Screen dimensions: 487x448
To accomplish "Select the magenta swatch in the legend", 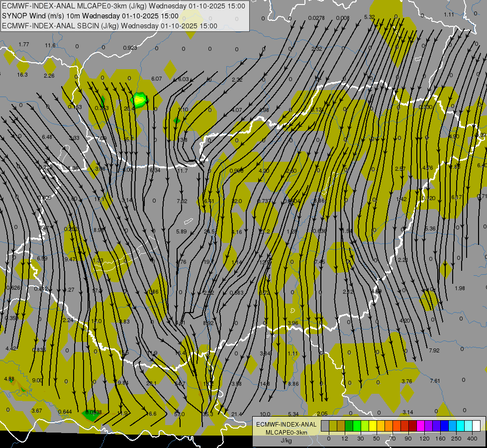I will [x=420, y=426].
